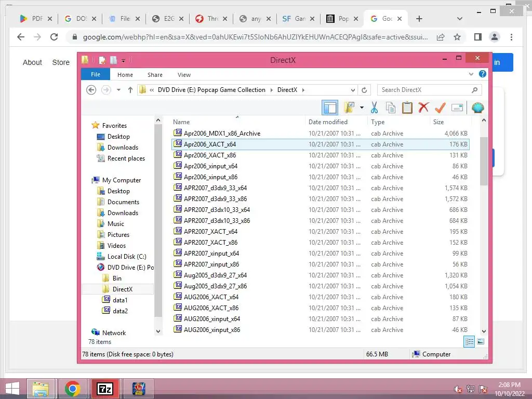Image resolution: width=532 pixels, height=399 pixels.
Task: Open 7-Zip from the taskbar
Action: [105, 389]
